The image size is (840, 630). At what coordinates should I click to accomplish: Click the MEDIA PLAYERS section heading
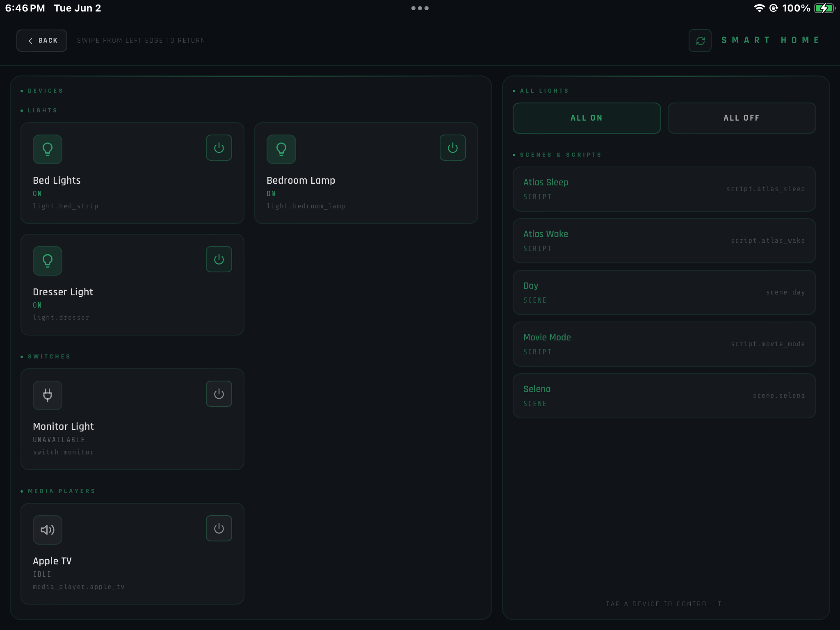pos(62,491)
